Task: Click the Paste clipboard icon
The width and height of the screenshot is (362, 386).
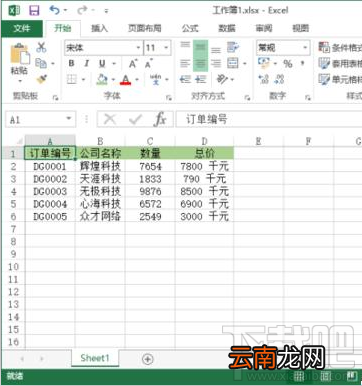Action: [x=20, y=55]
